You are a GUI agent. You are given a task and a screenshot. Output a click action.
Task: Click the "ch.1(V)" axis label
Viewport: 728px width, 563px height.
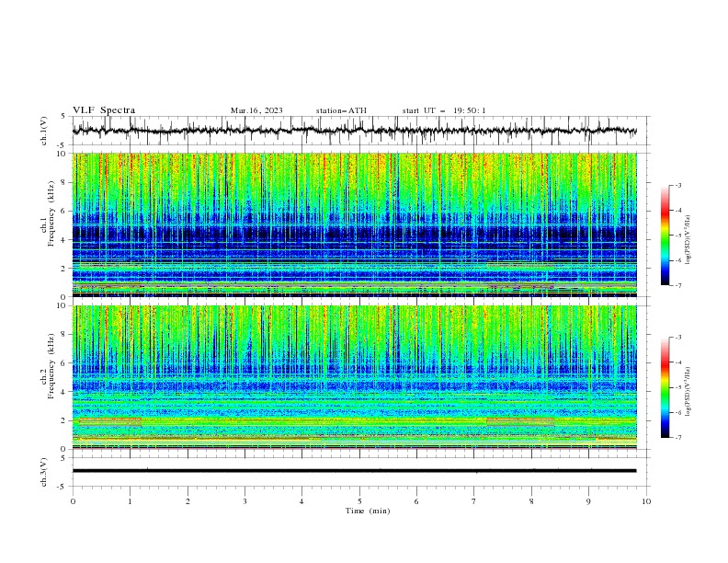pyautogui.click(x=44, y=131)
